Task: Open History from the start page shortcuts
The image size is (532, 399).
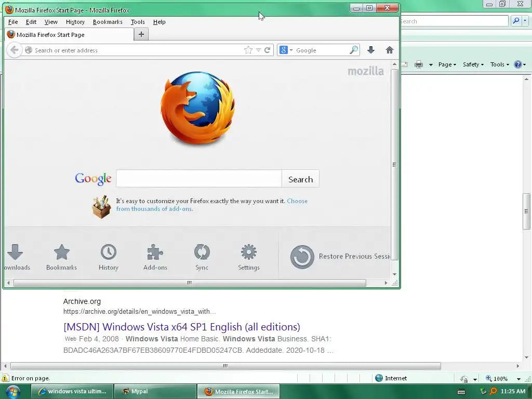Action: pos(108,258)
